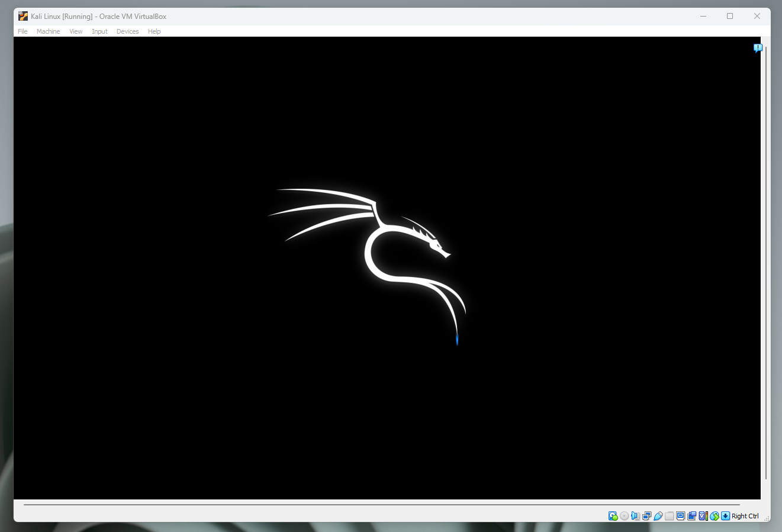Screen dimensions: 782x532
Task: Open the Input menu
Action: (99, 31)
